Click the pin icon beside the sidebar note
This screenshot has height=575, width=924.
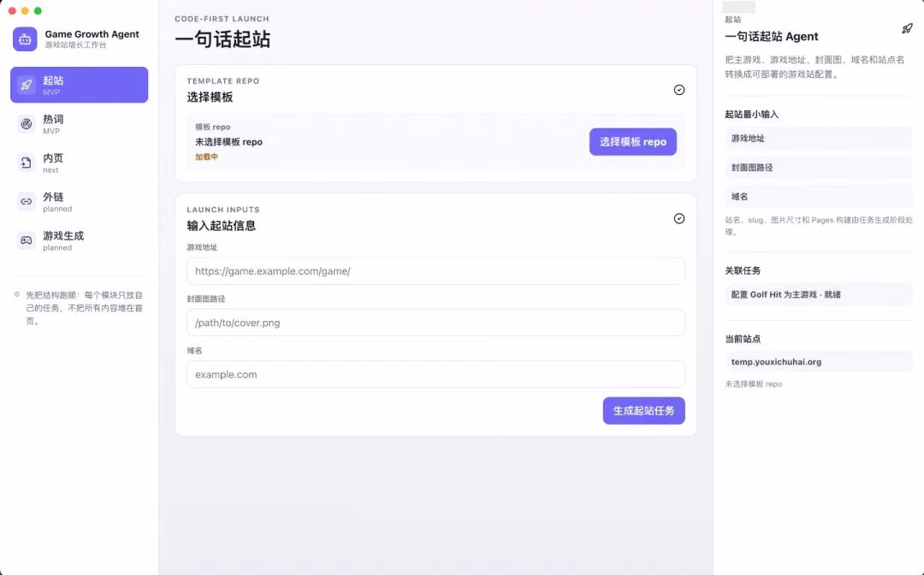[17, 294]
